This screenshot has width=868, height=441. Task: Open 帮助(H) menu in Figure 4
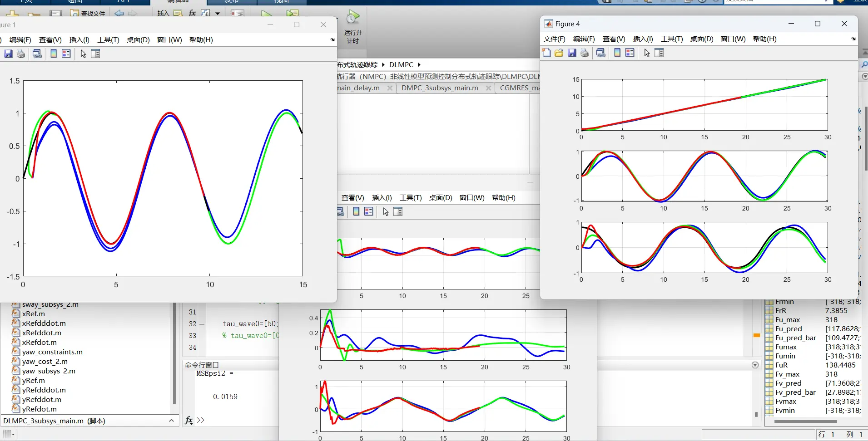click(765, 39)
